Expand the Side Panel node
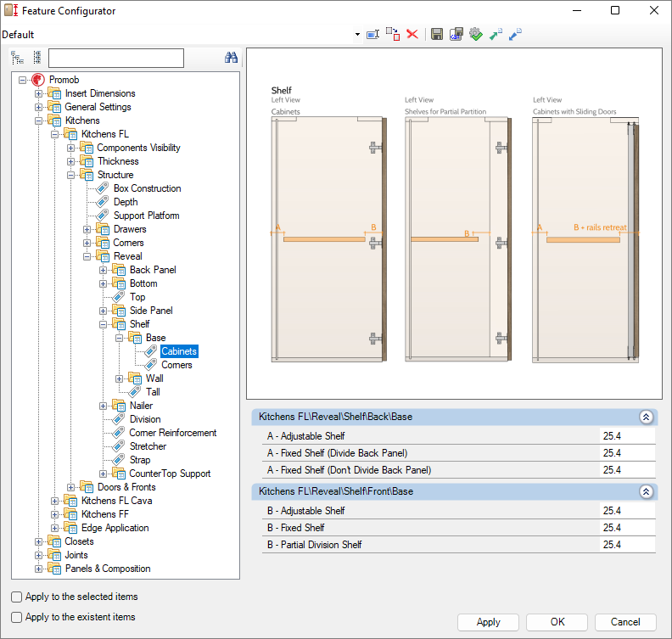 point(103,311)
